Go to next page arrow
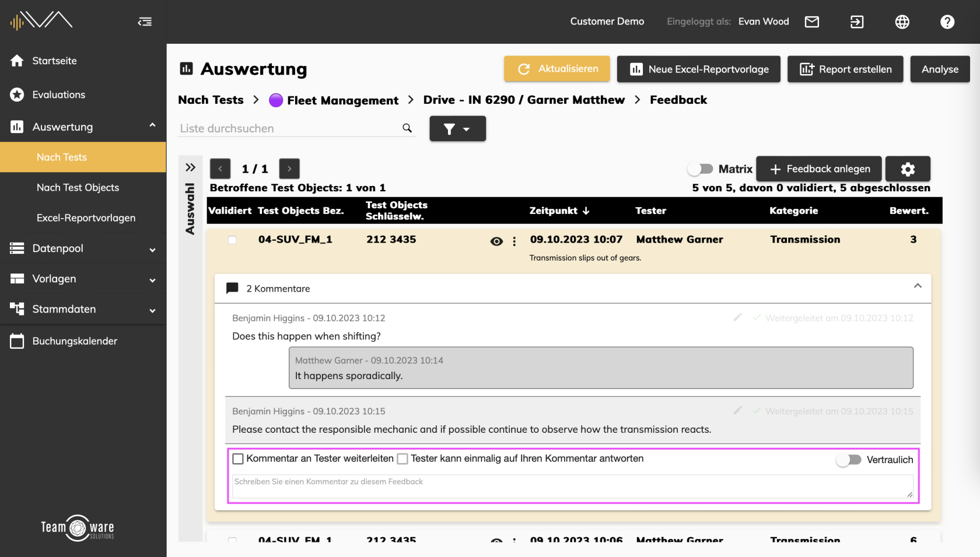Viewport: 980px width, 557px height. point(289,169)
